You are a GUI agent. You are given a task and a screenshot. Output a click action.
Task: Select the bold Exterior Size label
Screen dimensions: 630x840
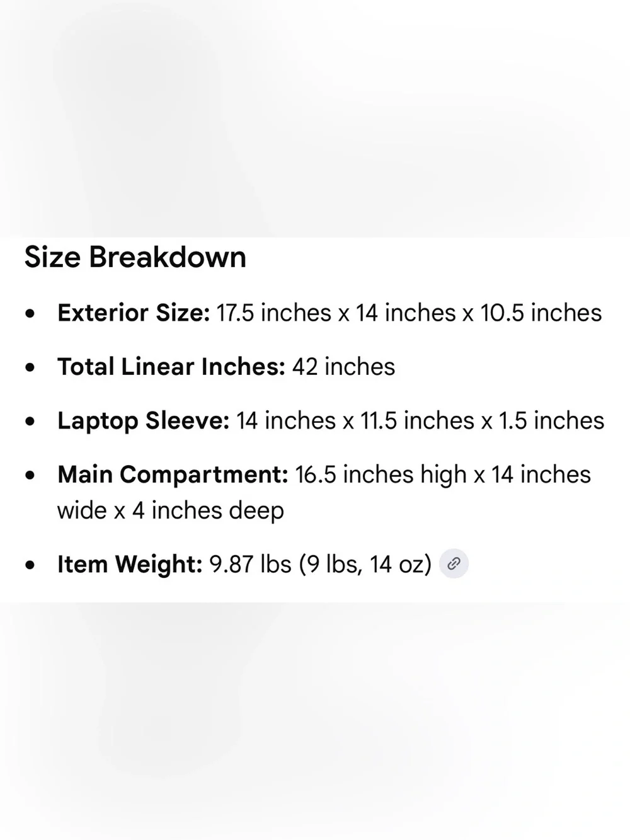[x=134, y=313]
